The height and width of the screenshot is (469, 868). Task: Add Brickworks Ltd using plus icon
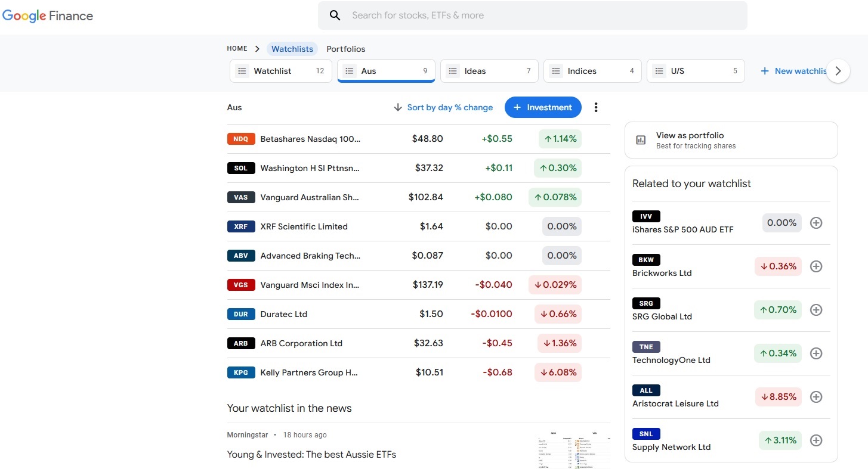tap(816, 266)
